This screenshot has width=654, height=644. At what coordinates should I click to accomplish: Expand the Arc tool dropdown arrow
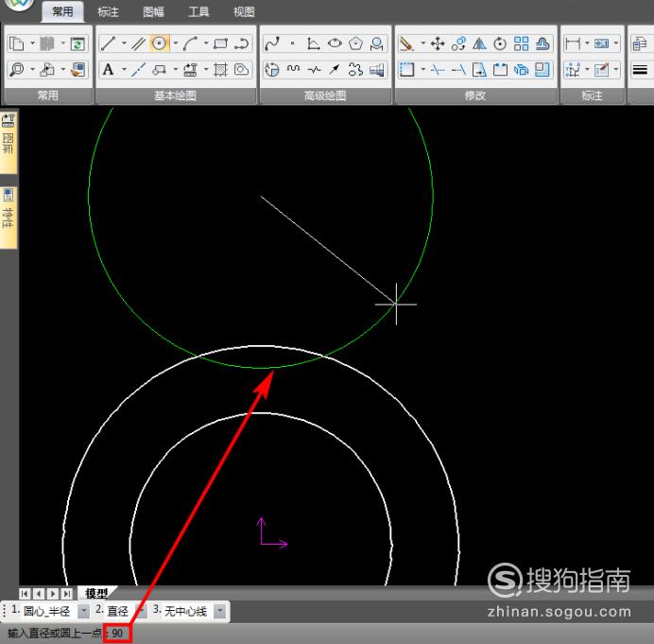click(206, 44)
